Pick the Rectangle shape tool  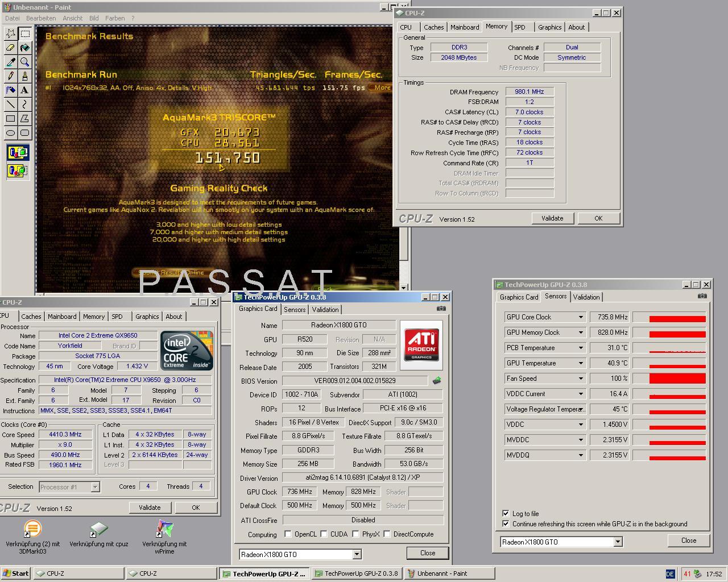(11, 119)
